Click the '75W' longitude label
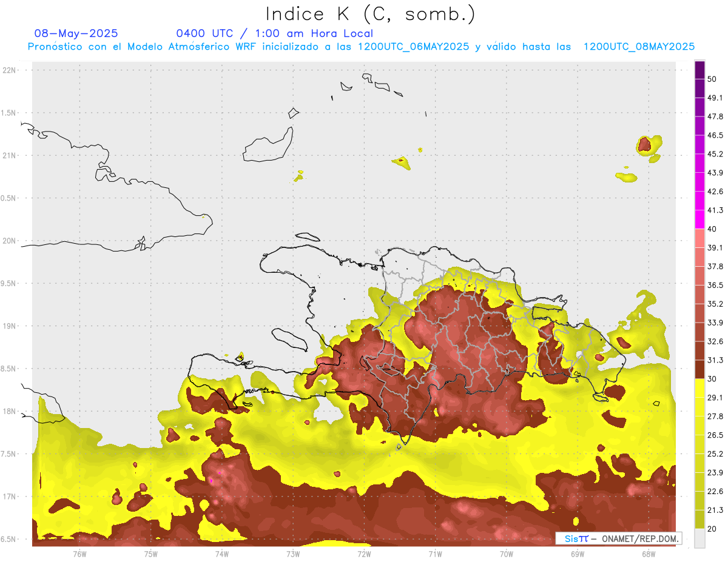The width and height of the screenshot is (728, 562). 151,554
